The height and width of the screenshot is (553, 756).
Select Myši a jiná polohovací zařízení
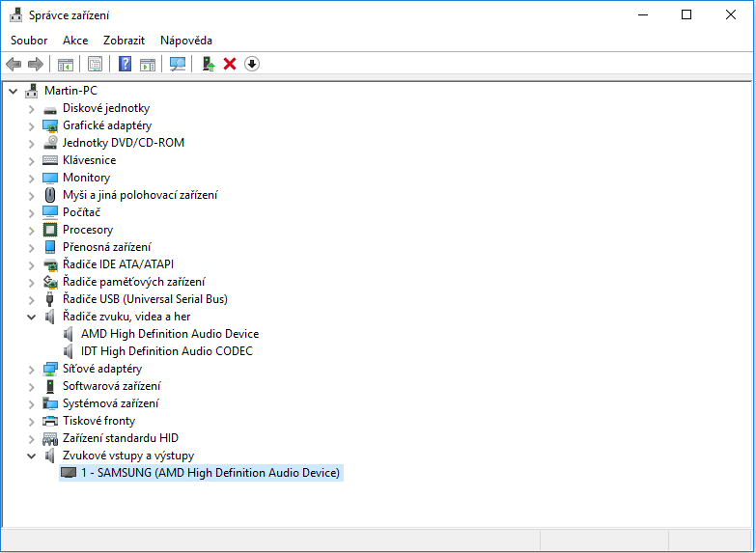pyautogui.click(x=140, y=195)
